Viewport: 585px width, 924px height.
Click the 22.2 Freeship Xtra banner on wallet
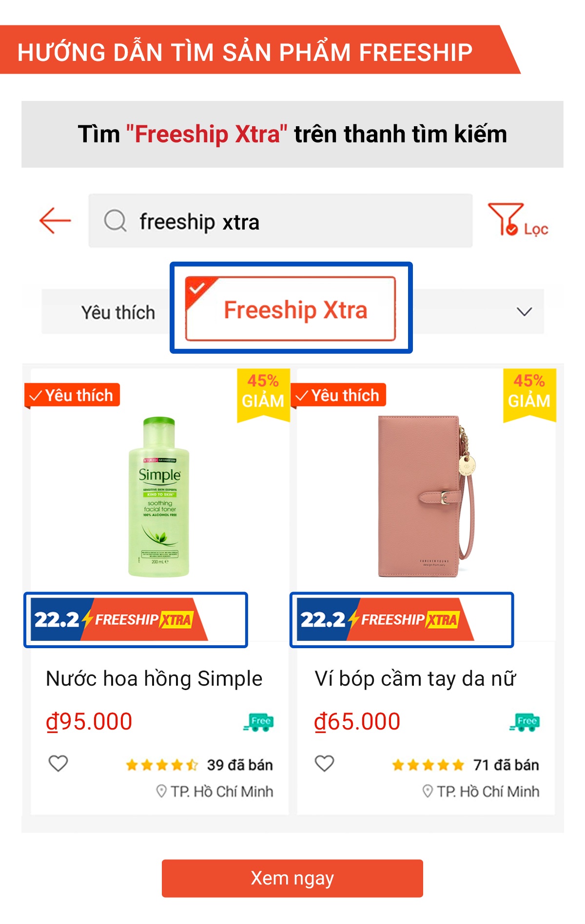386,619
